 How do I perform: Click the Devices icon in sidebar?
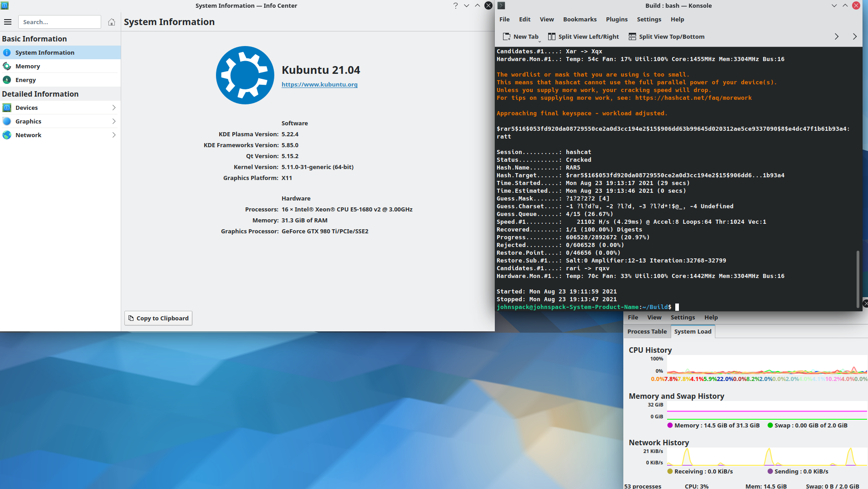tap(7, 108)
